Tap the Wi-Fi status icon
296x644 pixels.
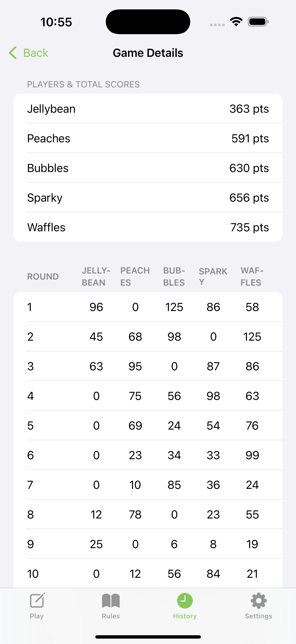click(x=236, y=22)
